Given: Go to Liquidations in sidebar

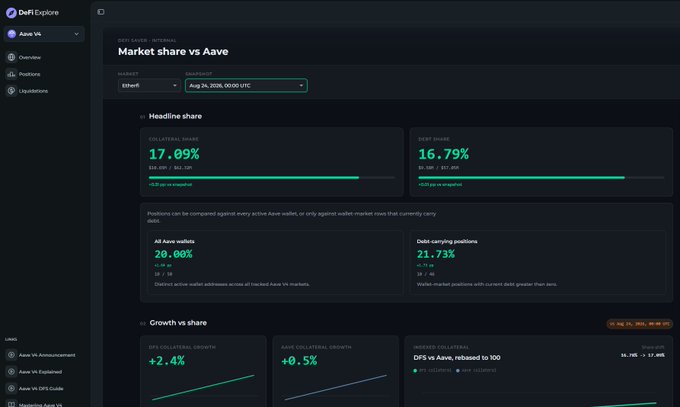Looking at the screenshot, I should (33, 91).
